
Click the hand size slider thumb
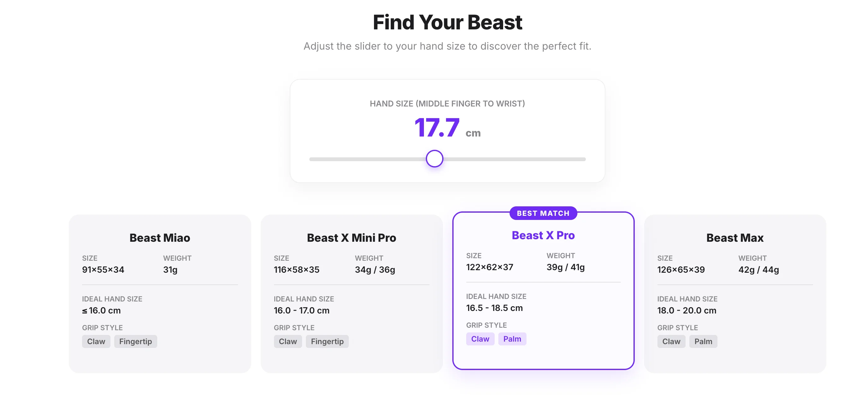pos(434,159)
